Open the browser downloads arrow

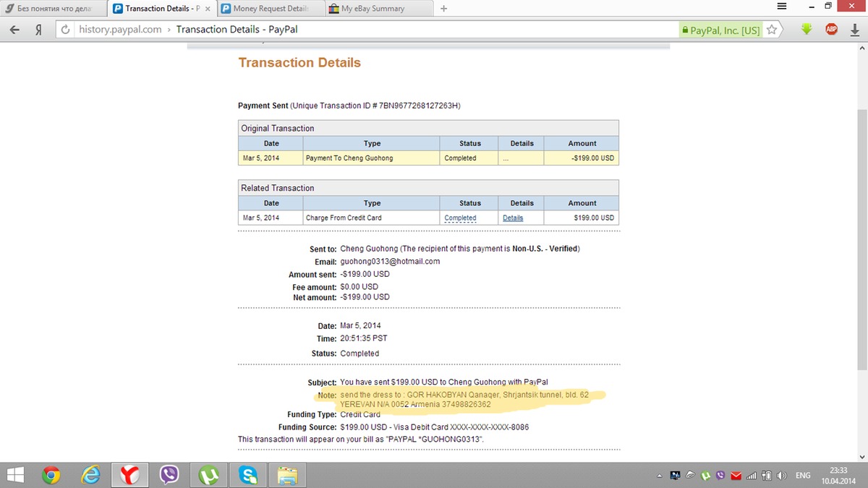point(854,30)
